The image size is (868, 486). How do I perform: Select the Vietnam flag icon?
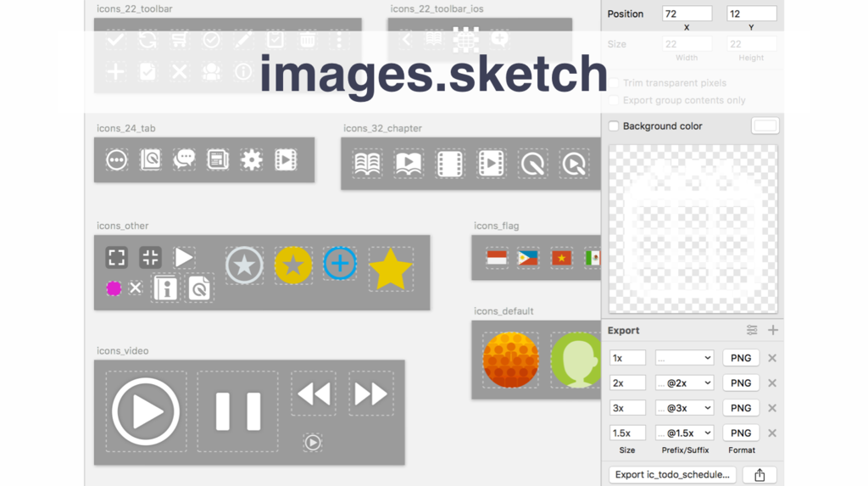coord(561,258)
